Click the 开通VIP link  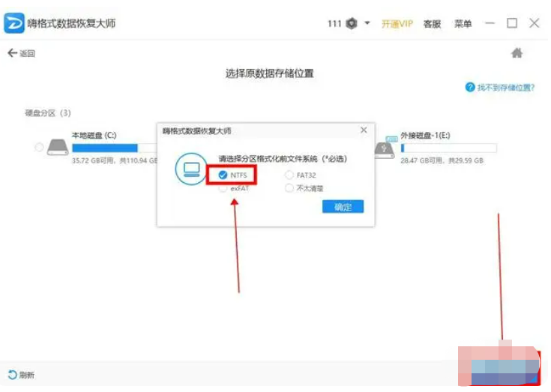pyautogui.click(x=397, y=24)
